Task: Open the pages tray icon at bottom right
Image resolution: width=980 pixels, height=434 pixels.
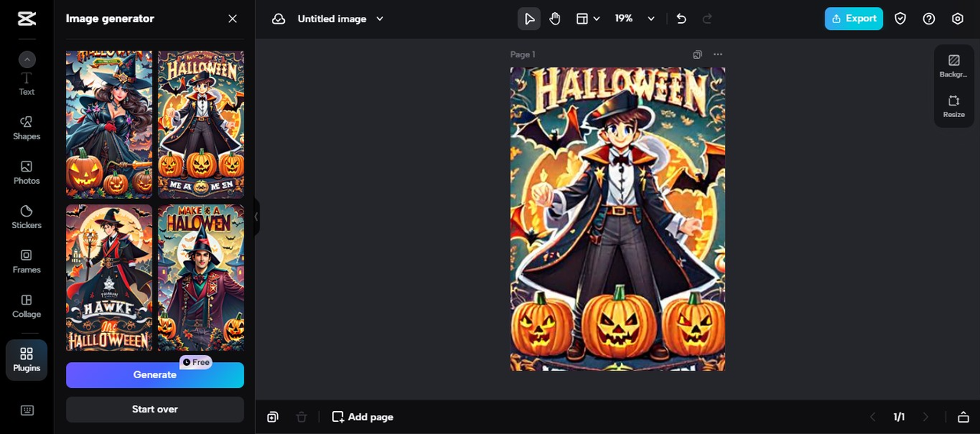Action: click(963, 417)
